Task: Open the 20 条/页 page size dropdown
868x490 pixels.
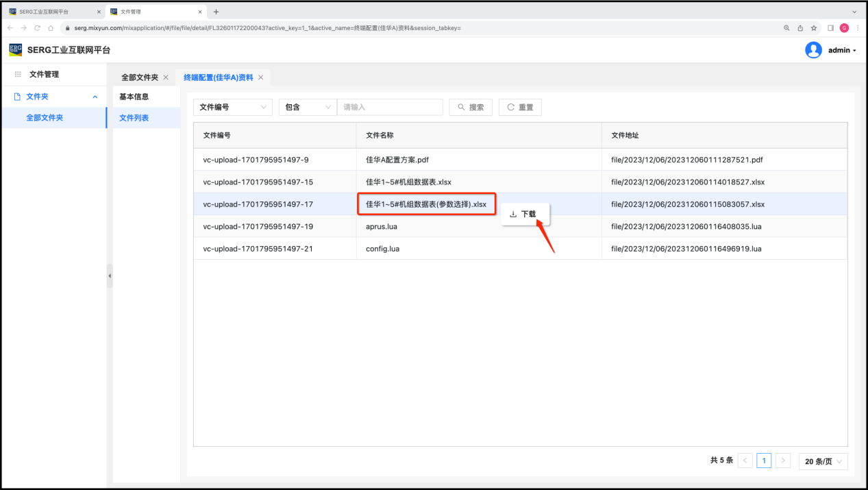Action: [x=823, y=461]
